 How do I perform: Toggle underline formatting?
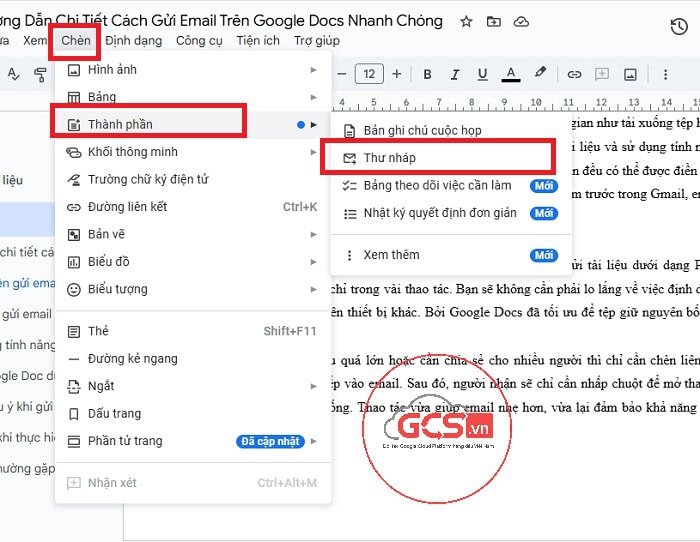click(482, 74)
